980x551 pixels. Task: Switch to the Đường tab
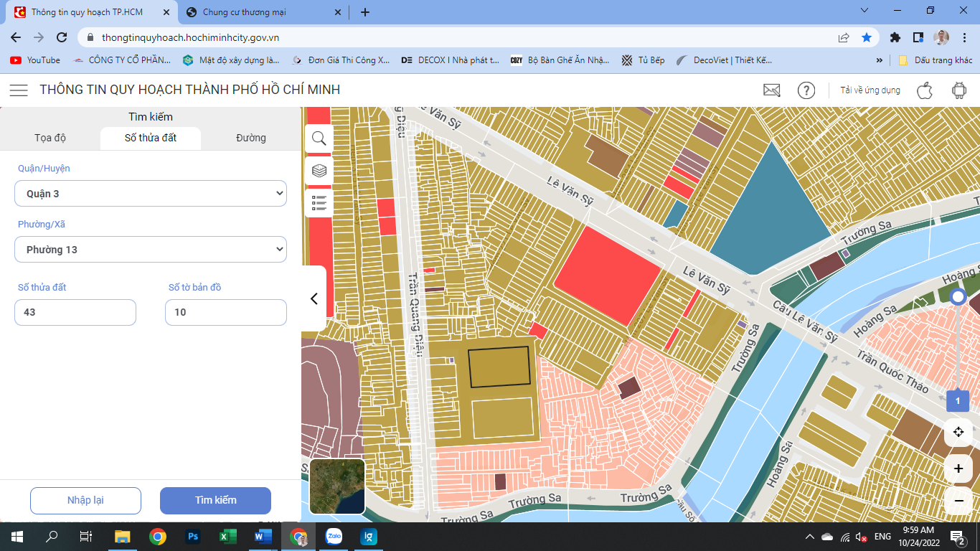(251, 138)
